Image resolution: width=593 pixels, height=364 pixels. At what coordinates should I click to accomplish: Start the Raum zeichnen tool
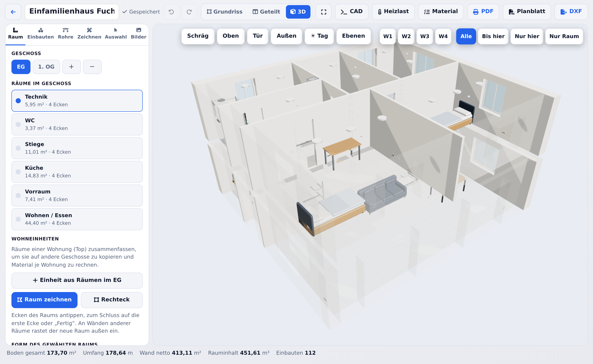pos(44,300)
